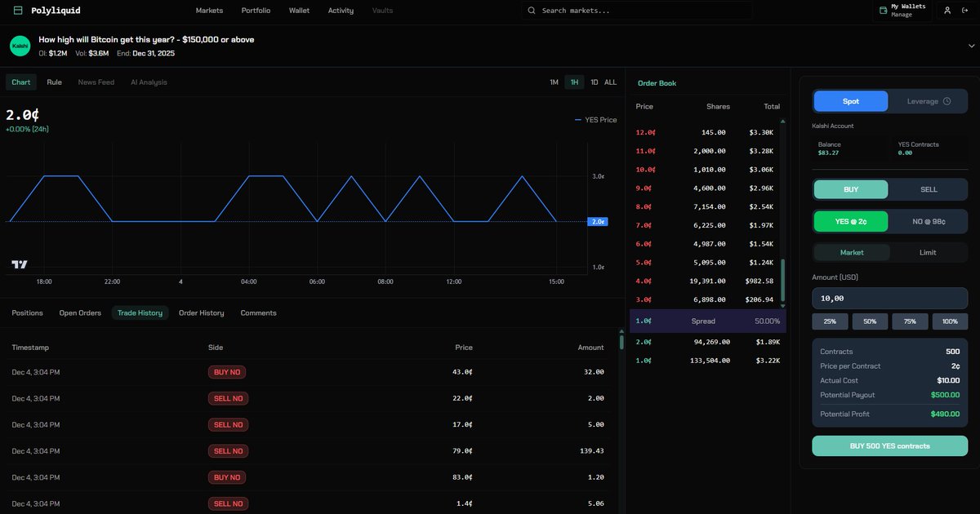This screenshot has height=514, width=980.
Task: Open the Markets nav item
Action: coord(210,11)
